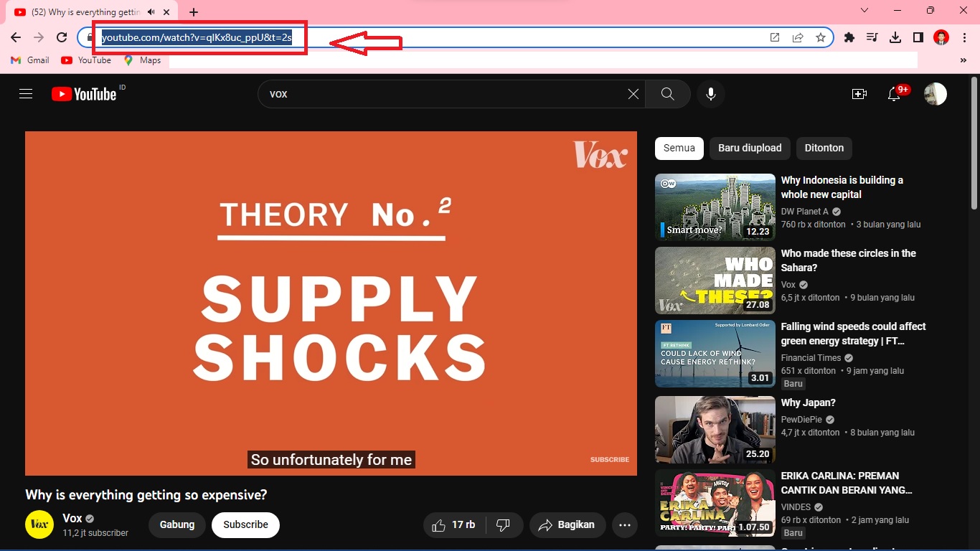Image resolution: width=980 pixels, height=551 pixels.
Task: Show more bookmarks chevron
Action: click(x=963, y=60)
